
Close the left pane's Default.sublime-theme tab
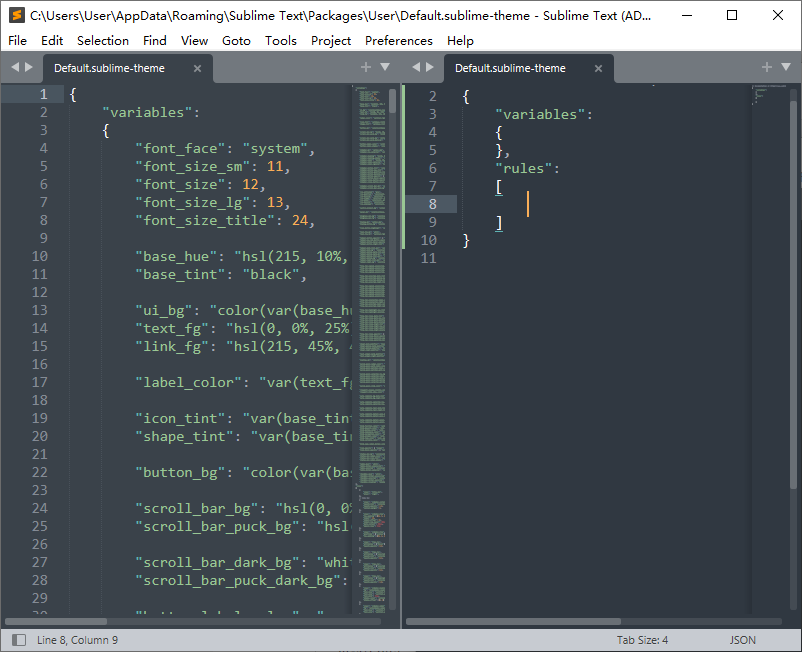tap(197, 68)
